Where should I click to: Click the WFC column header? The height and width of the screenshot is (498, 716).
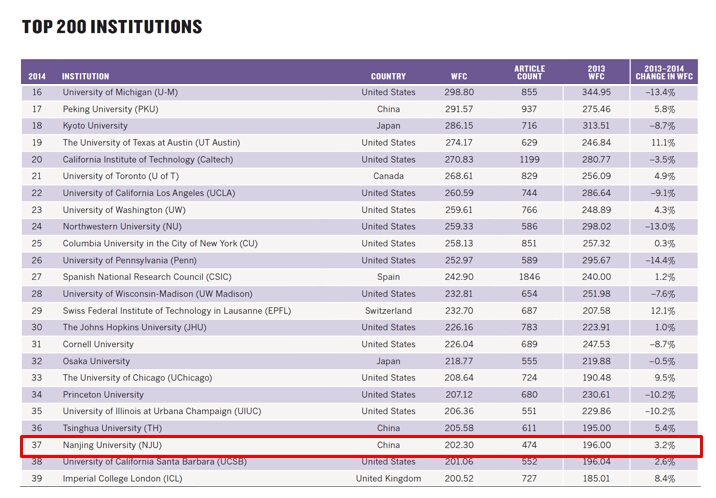[459, 76]
